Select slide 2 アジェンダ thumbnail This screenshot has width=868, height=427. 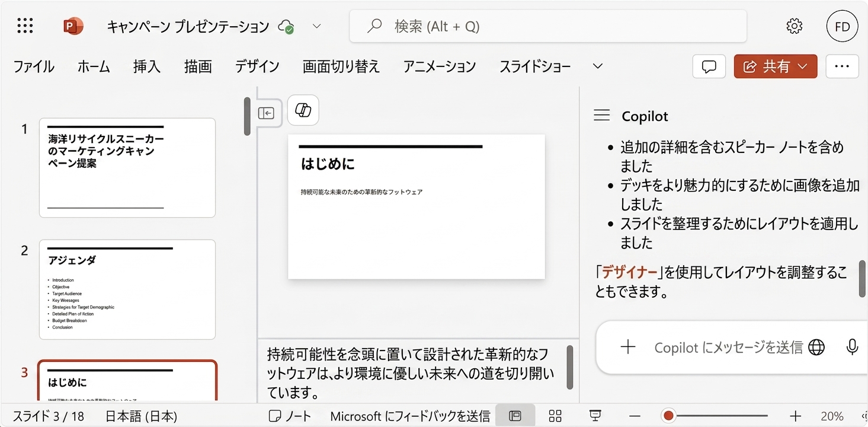pyautogui.click(x=127, y=289)
